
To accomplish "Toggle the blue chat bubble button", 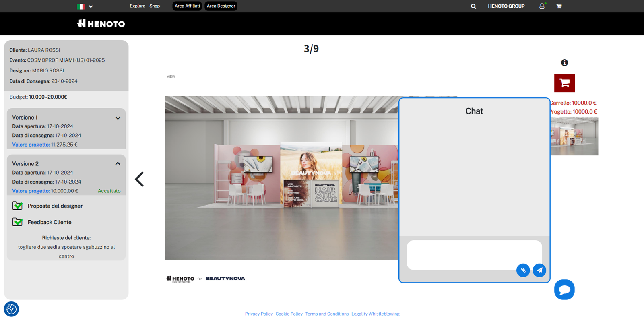I will pos(564,290).
